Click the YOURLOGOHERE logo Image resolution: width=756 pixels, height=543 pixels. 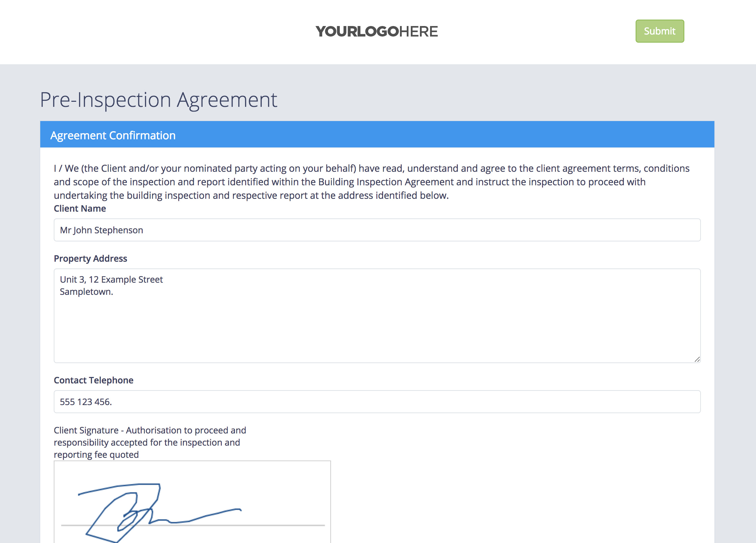(377, 31)
